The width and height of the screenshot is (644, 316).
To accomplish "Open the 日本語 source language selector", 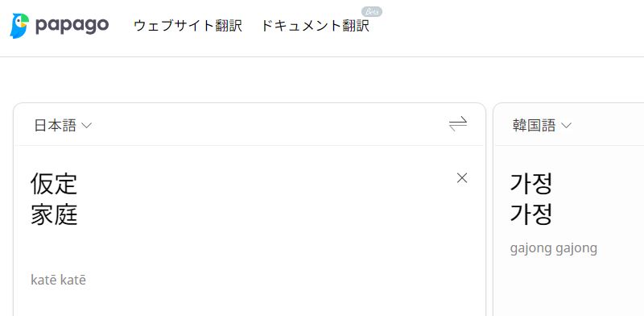I will coord(63,126).
